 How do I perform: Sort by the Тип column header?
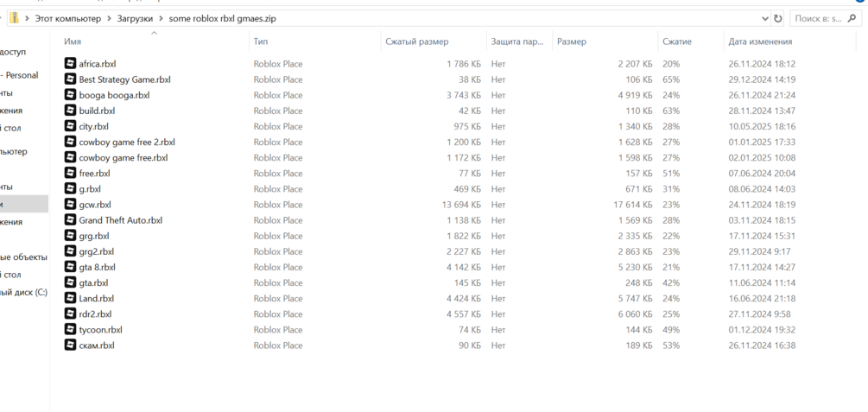click(x=261, y=41)
